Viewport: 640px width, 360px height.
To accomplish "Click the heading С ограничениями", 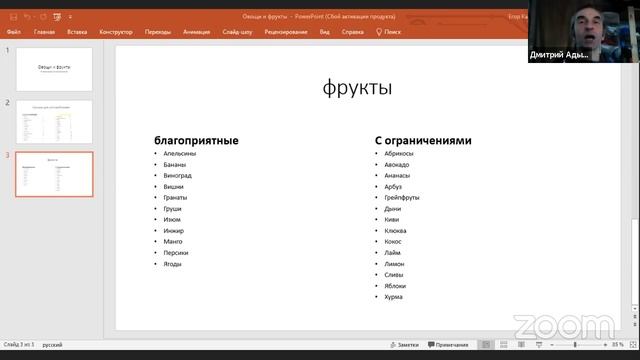I will 423,140.
